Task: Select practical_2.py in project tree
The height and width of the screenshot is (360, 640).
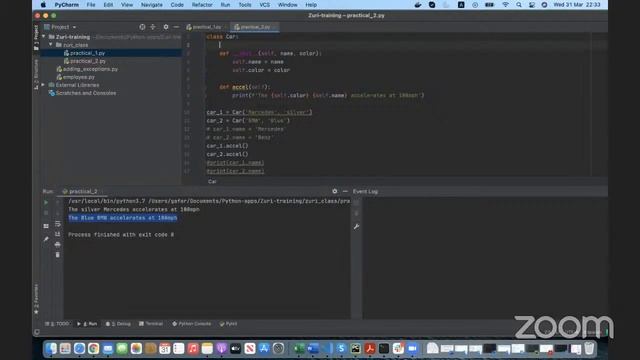Action: pyautogui.click(x=84, y=61)
